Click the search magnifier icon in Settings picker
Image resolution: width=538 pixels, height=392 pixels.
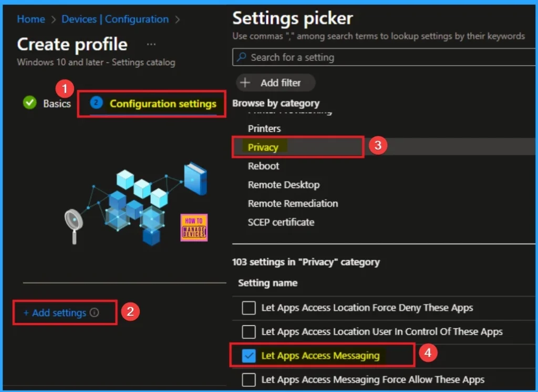coord(242,58)
